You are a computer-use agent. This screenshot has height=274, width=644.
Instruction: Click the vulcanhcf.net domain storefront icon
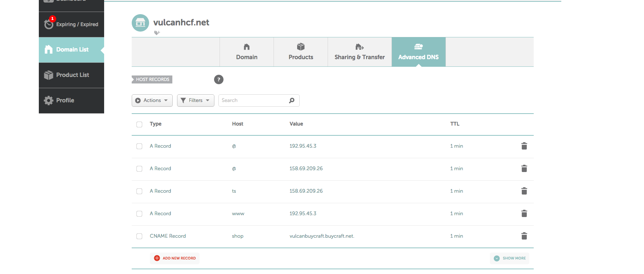140,23
